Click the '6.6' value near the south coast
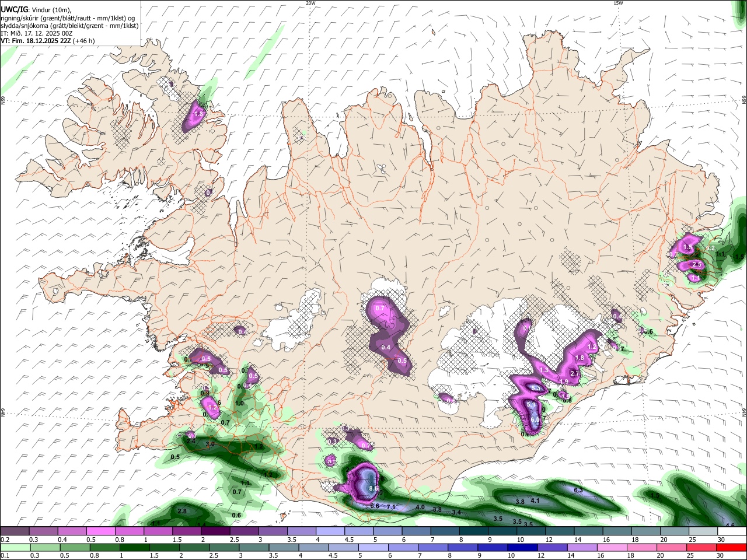Screen dimensions: 747x560 (x=375, y=506)
